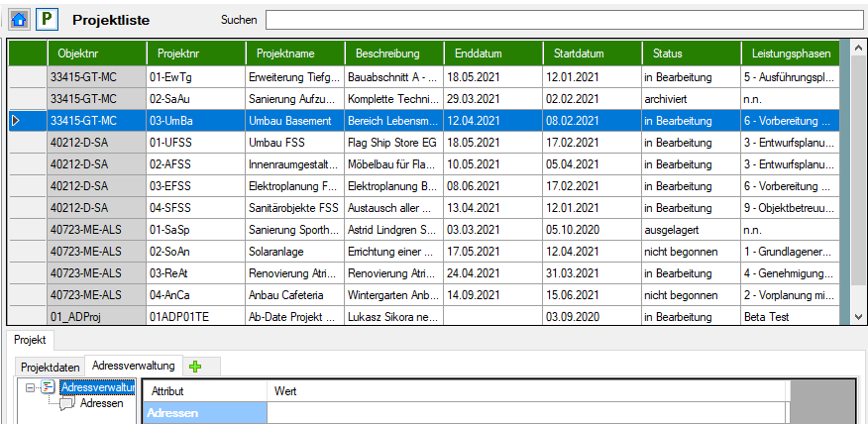The width and height of the screenshot is (868, 424).
Task: Sort by the Projektnr column header
Action: pyautogui.click(x=196, y=53)
